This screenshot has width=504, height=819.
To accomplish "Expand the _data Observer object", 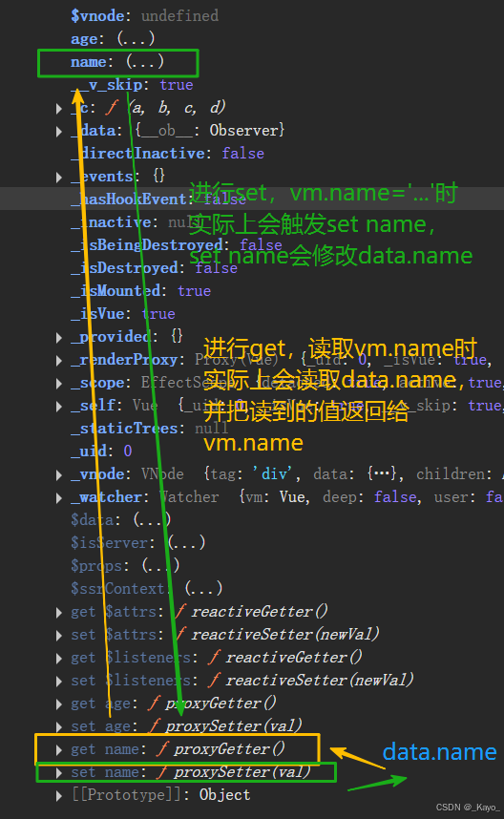I will pyautogui.click(x=59, y=132).
